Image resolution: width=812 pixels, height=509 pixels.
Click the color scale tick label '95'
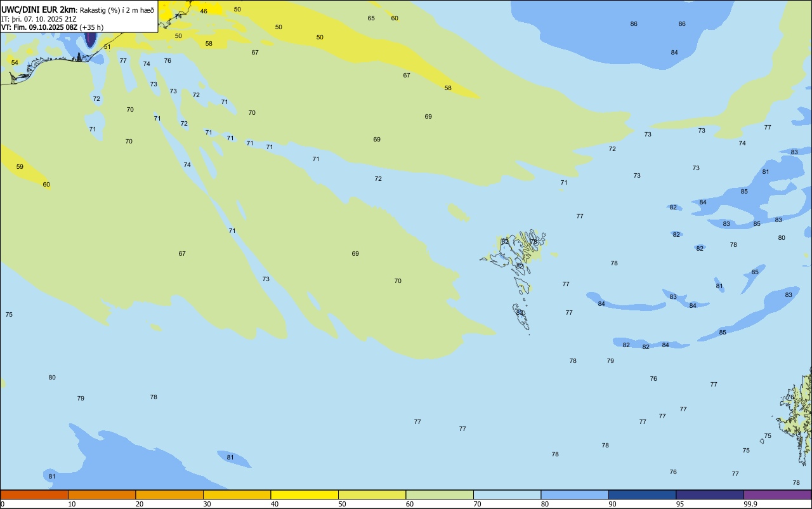click(680, 504)
